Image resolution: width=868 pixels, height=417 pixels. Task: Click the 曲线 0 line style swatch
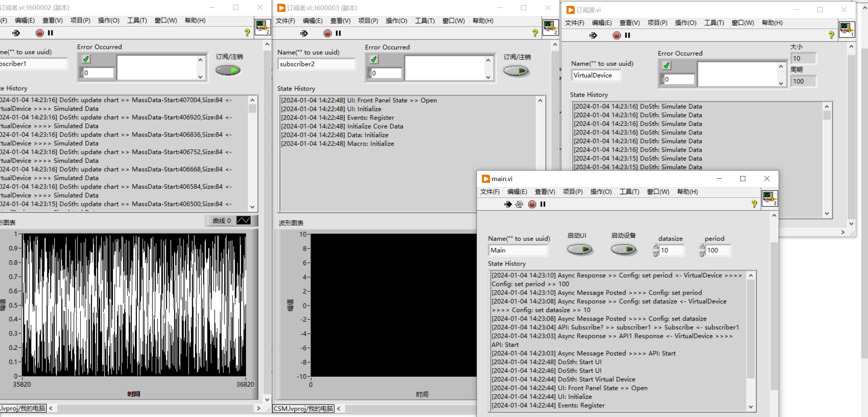point(244,221)
